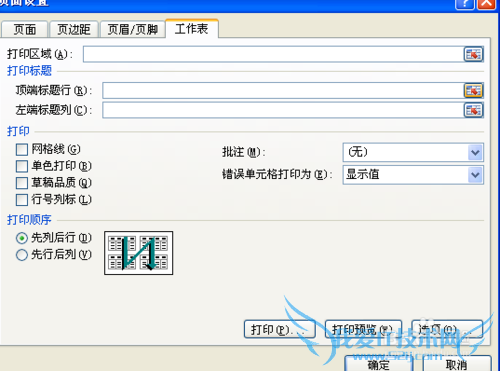Click the help question mark button
This screenshot has height=371, width=500.
point(465,4)
